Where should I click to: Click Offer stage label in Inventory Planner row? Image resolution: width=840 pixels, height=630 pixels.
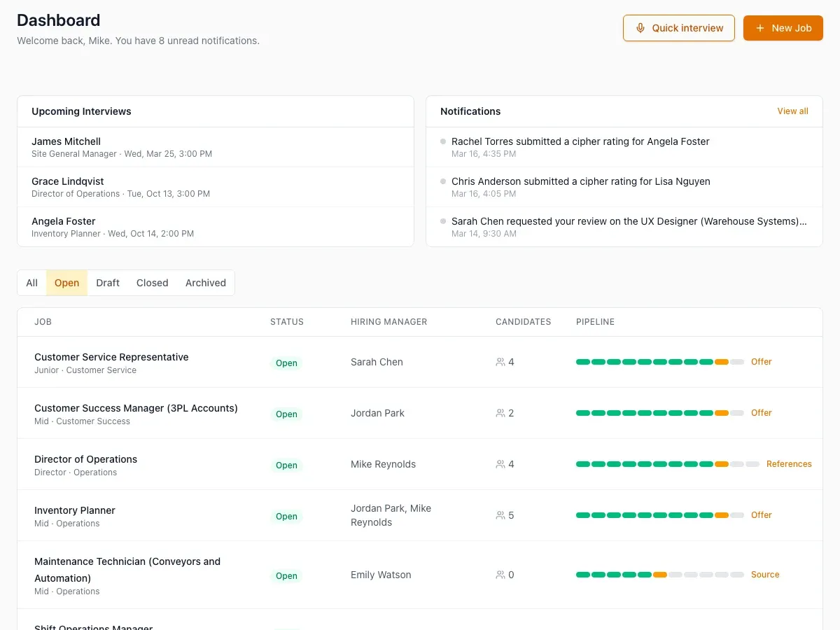[762, 515]
